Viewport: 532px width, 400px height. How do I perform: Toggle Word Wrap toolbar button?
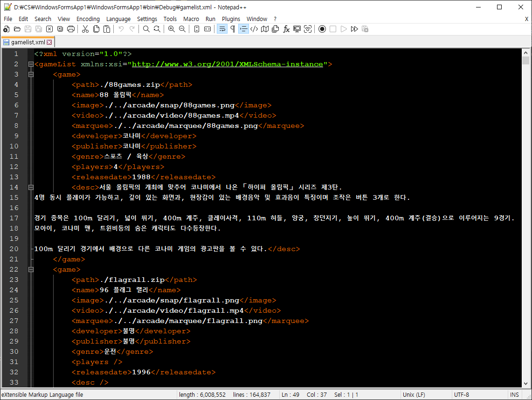pos(222,29)
